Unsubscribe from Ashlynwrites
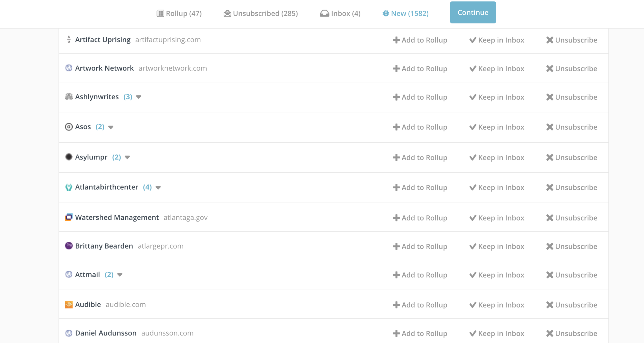Screen dimensions: 644x343 [x=572, y=97]
